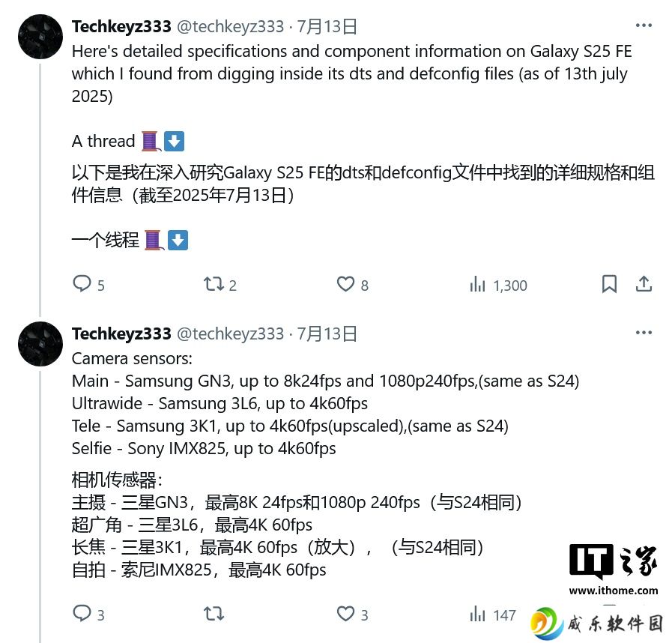Open the more options menu on Camera sensors tweet
Image resolution: width=672 pixels, height=643 pixels.
644,332
